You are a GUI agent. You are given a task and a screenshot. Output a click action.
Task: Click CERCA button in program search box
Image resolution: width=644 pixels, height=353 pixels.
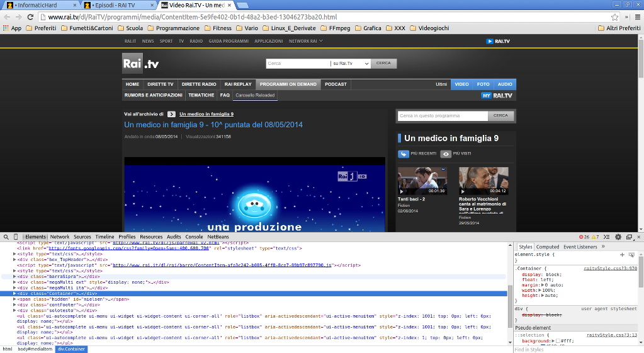[x=500, y=115]
